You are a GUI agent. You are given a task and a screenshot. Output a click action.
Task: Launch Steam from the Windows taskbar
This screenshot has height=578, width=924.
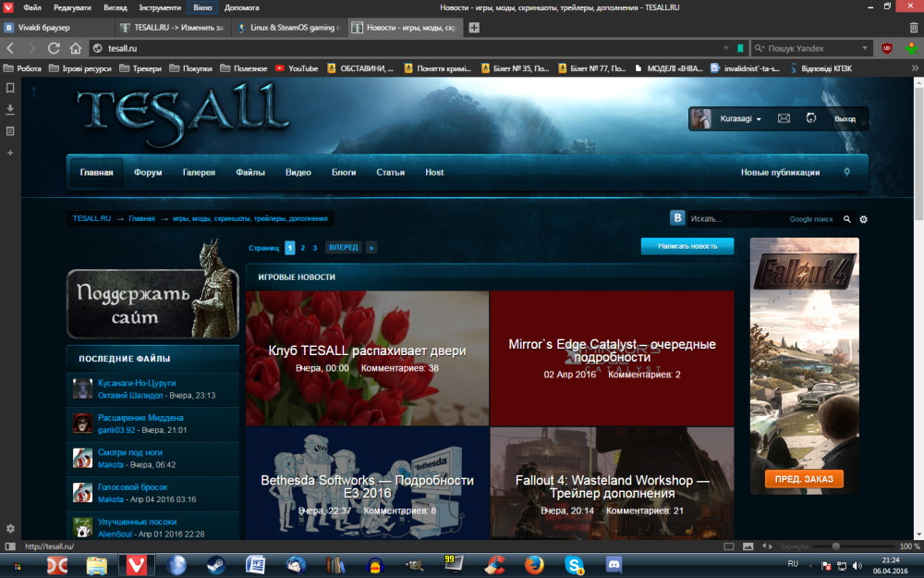215,565
